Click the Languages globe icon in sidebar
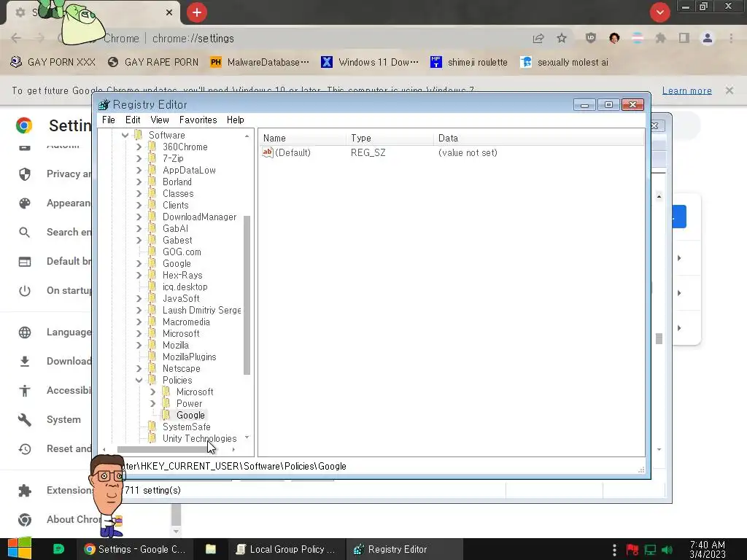 pyautogui.click(x=25, y=332)
